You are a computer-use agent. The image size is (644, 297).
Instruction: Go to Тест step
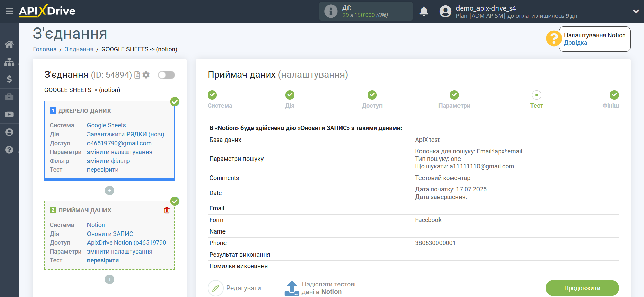click(x=536, y=95)
